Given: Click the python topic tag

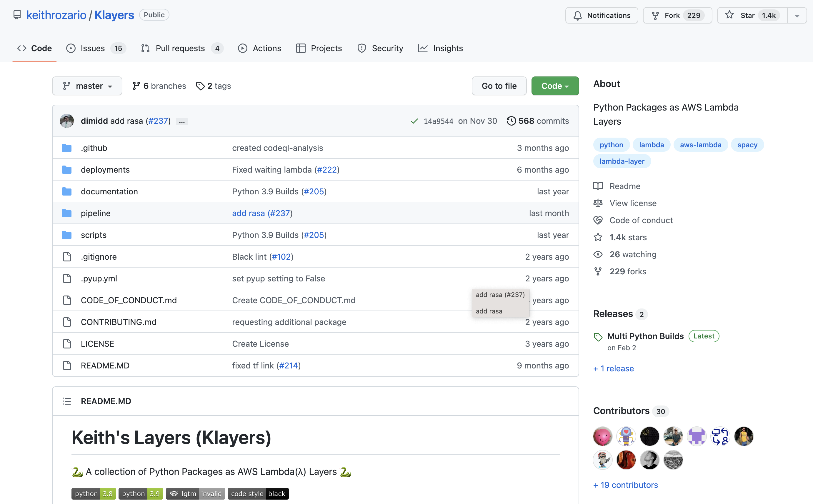Looking at the screenshot, I should tap(611, 145).
